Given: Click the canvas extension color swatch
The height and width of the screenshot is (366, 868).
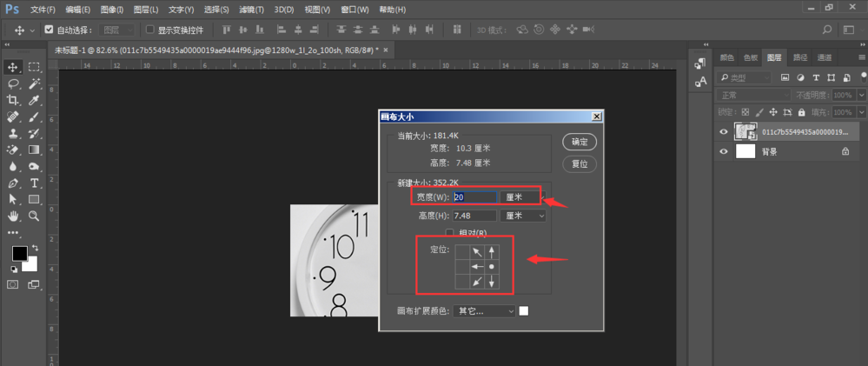Looking at the screenshot, I should click(524, 311).
